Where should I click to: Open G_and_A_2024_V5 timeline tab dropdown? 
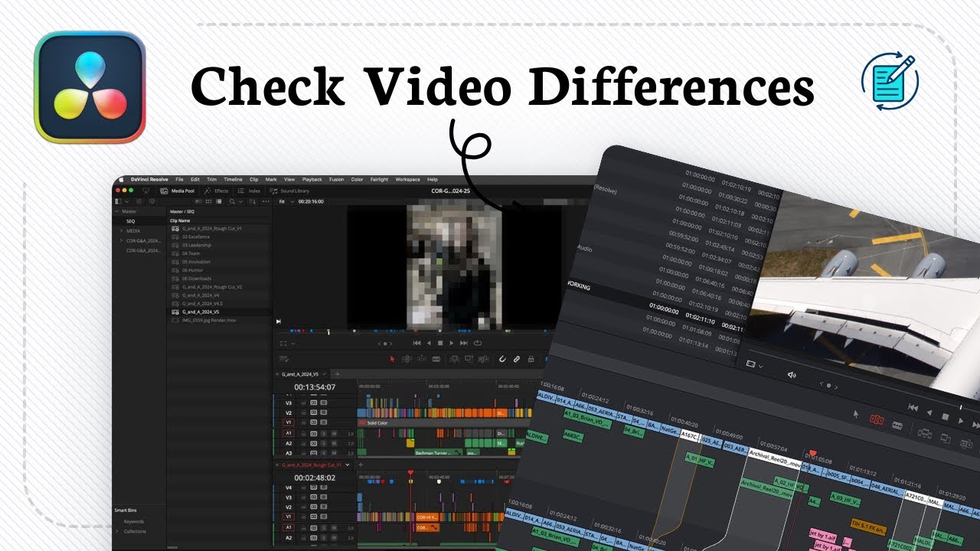click(x=324, y=374)
